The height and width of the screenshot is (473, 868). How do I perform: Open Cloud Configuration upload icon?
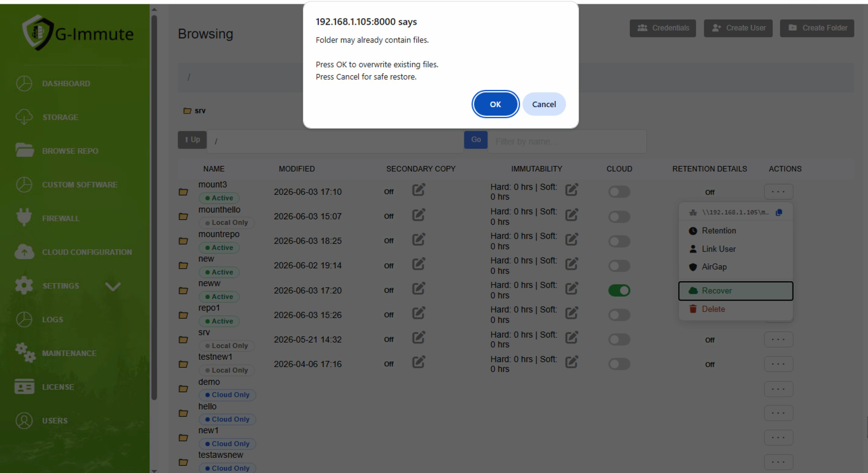pos(24,252)
